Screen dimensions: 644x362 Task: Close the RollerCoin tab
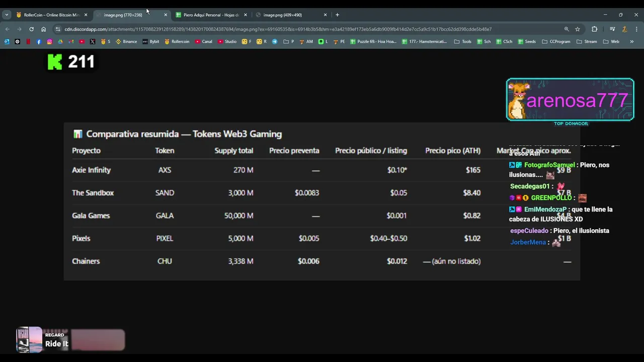pyautogui.click(x=86, y=15)
